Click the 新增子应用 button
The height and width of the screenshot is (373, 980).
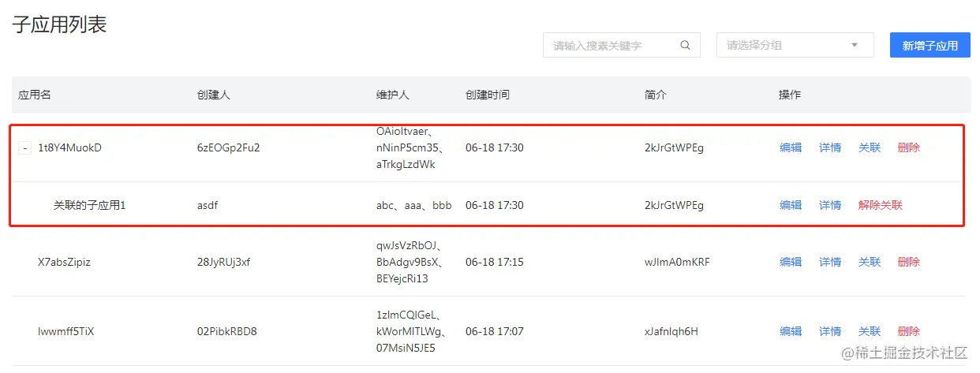930,45
